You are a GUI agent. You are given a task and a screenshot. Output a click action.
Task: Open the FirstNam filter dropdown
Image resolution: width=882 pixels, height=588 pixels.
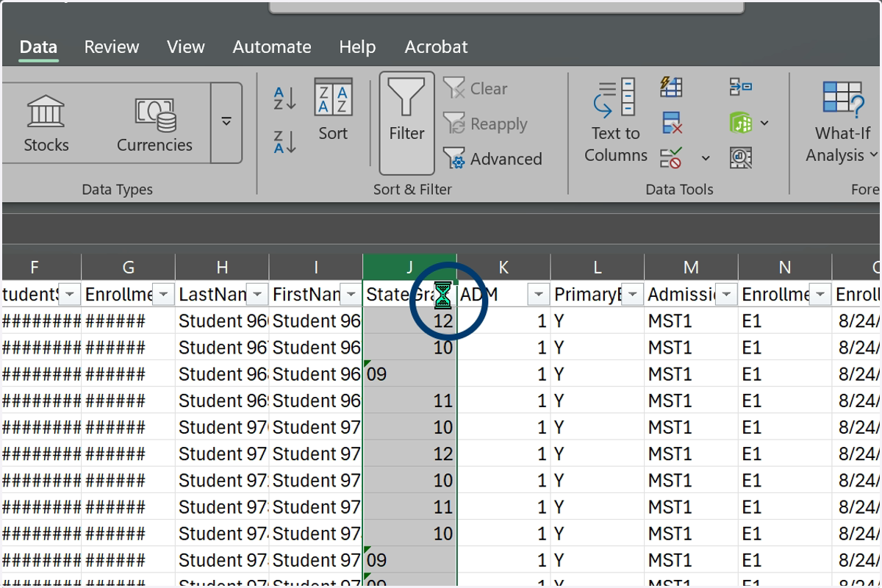click(351, 295)
